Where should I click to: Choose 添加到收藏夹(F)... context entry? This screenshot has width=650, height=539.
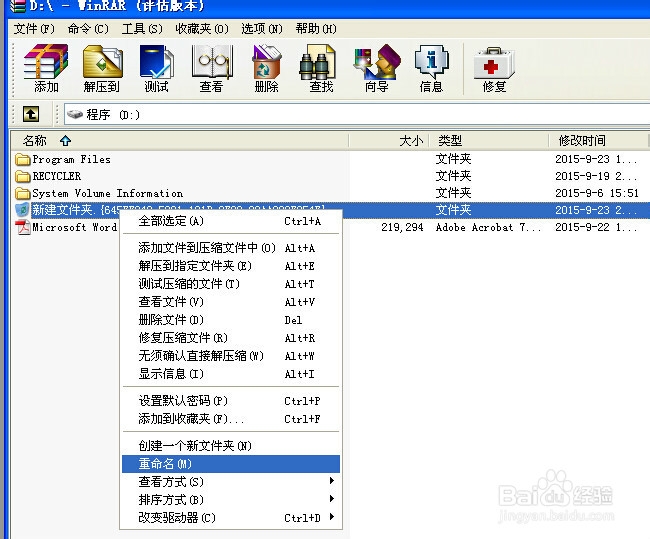231,419
